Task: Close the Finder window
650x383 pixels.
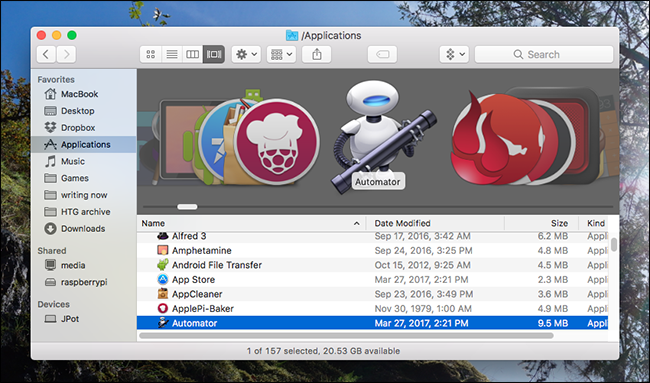Action: click(x=41, y=35)
